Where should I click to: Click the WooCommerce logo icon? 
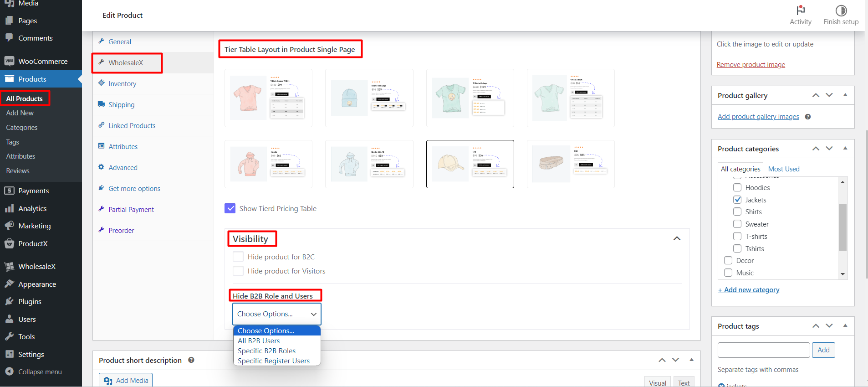tap(9, 61)
